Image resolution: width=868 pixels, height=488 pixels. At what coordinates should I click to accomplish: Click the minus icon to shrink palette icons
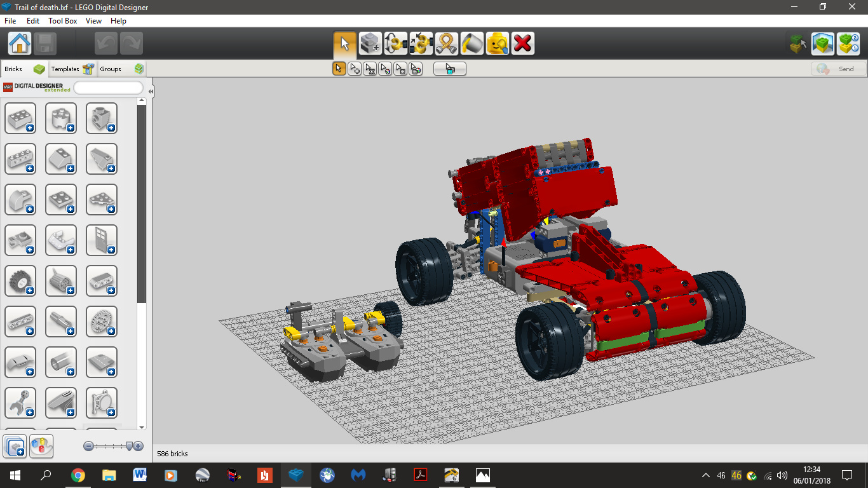[x=89, y=446]
